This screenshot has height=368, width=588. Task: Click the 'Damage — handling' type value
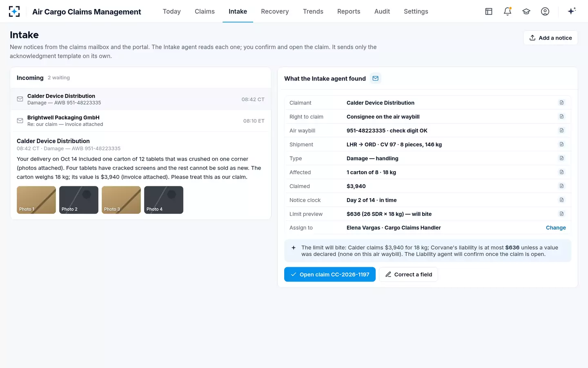point(372,158)
